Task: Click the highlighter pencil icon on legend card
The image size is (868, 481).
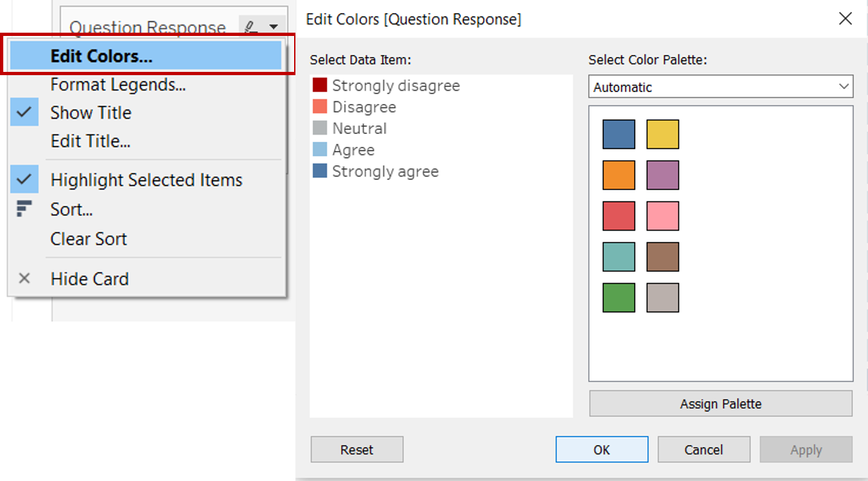Action: pyautogui.click(x=250, y=27)
